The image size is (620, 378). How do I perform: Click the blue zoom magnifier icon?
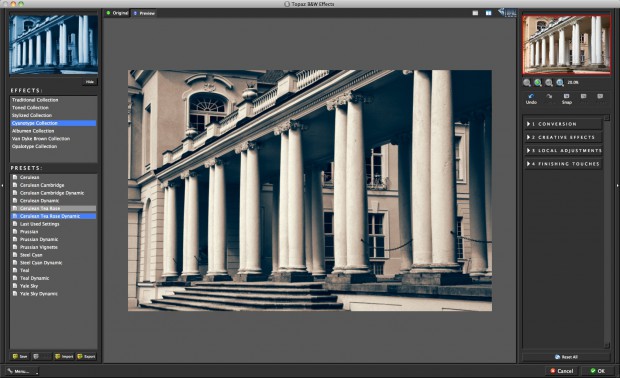(560, 83)
